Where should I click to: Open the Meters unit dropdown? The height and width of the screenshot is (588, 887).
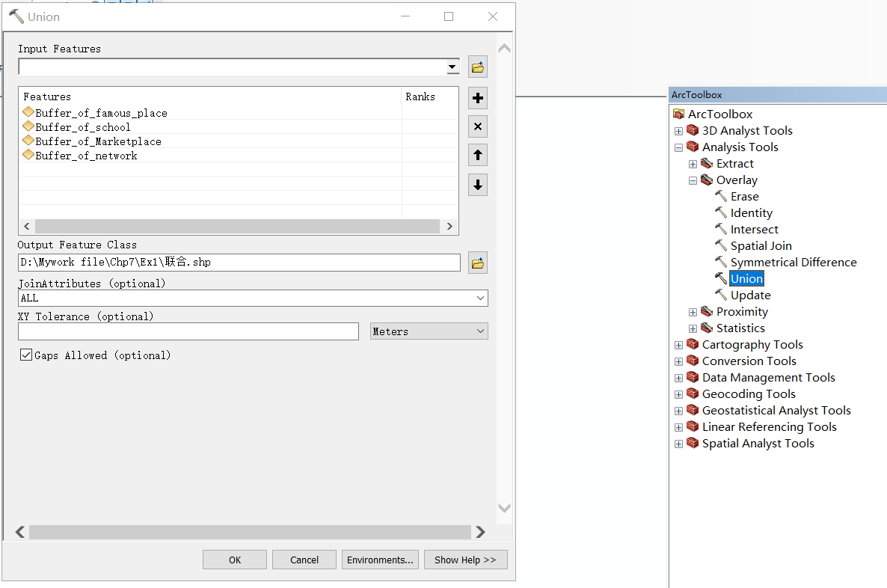click(480, 331)
